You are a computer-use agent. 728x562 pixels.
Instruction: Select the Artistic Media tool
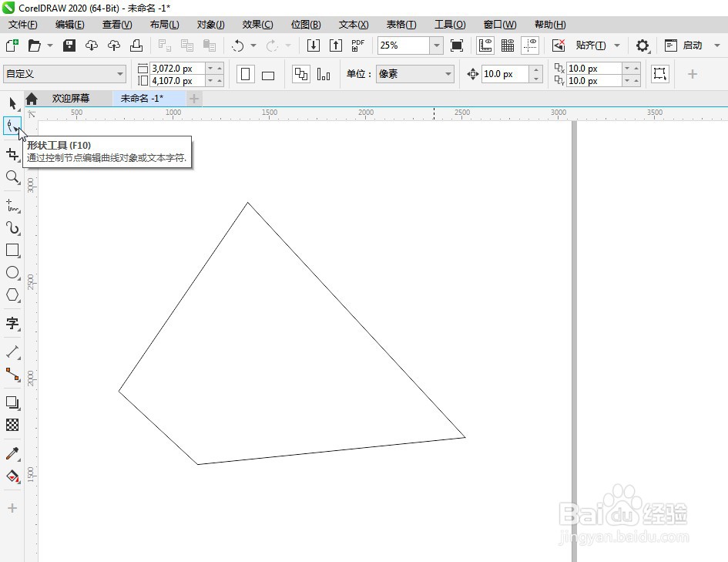[12, 227]
